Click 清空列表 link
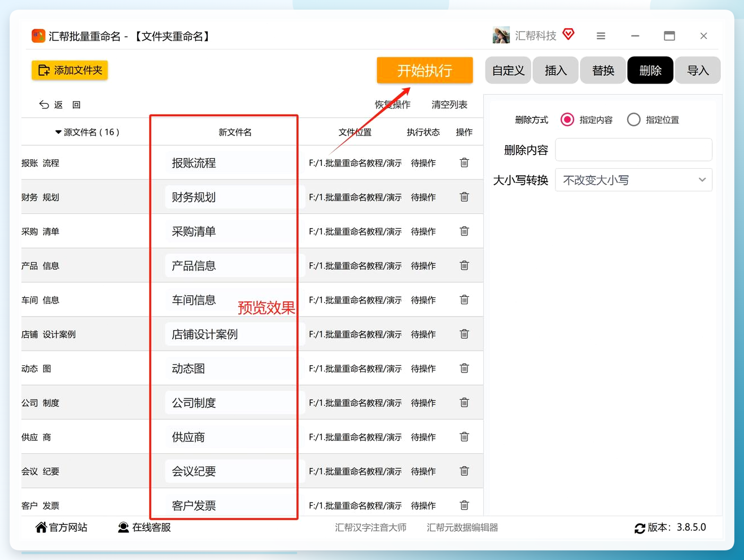 [x=449, y=104]
